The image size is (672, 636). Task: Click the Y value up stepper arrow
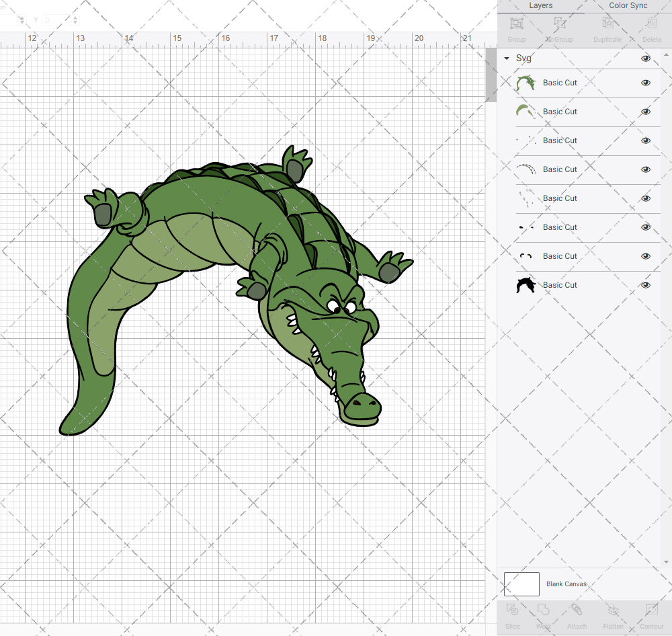tap(75, 17)
